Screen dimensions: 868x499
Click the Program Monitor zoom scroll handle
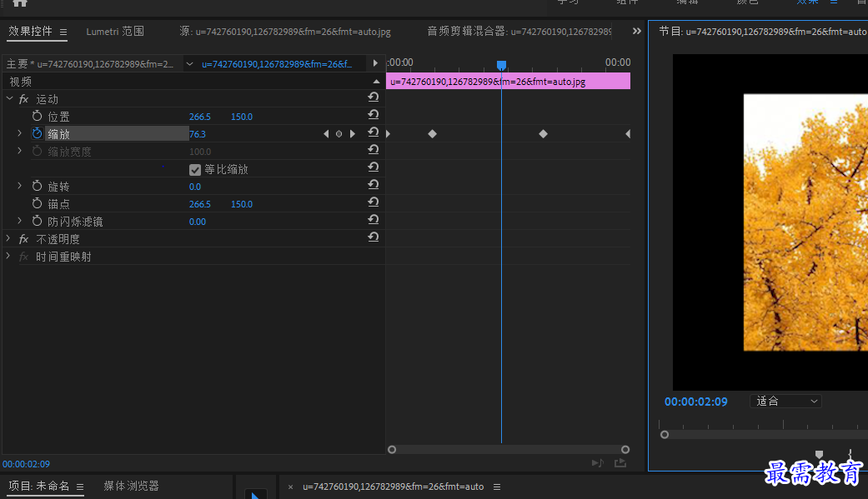click(665, 435)
